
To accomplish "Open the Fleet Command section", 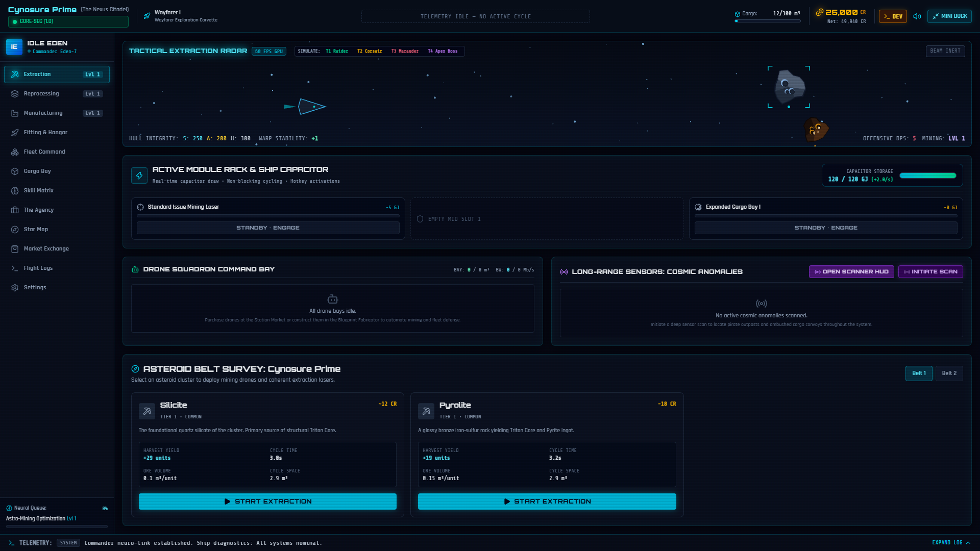I will point(57,152).
